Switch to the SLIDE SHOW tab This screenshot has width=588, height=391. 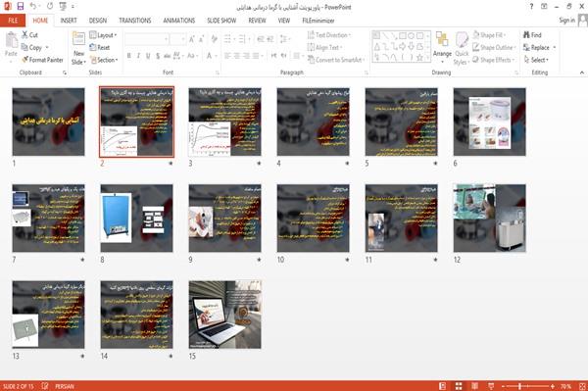click(221, 21)
